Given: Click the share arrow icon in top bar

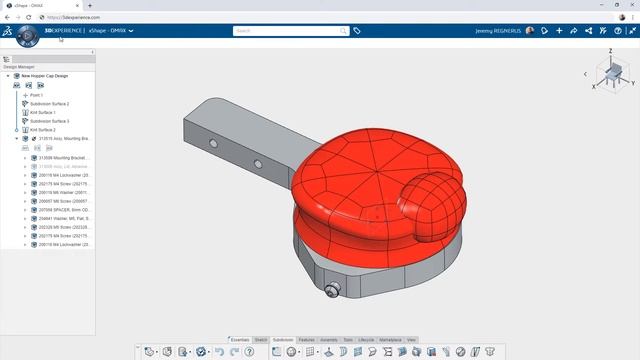Looking at the screenshot, I should (x=573, y=31).
